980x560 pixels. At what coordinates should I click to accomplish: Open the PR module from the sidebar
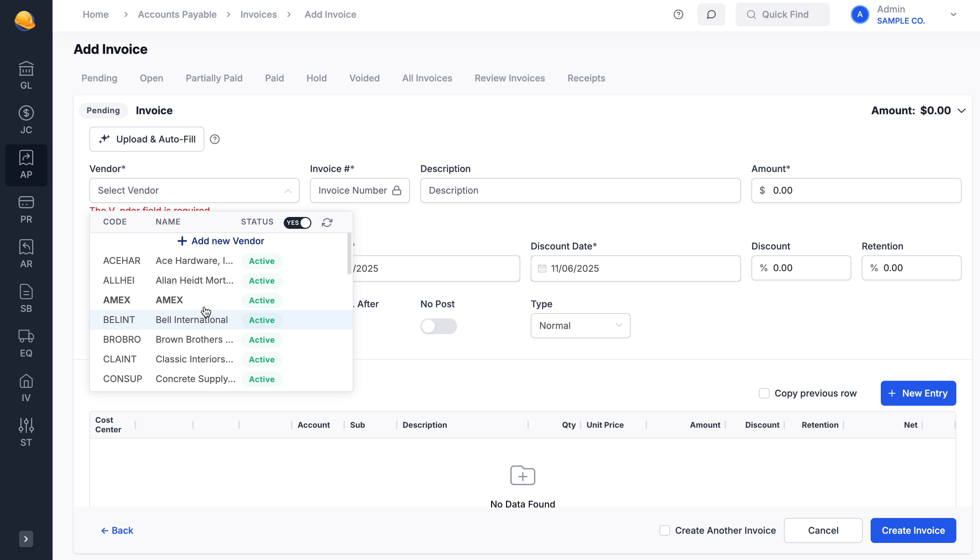click(x=26, y=209)
